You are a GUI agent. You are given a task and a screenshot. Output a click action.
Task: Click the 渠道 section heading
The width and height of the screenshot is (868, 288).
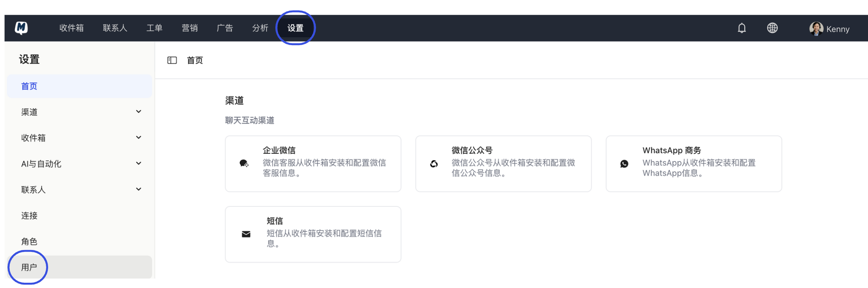234,100
